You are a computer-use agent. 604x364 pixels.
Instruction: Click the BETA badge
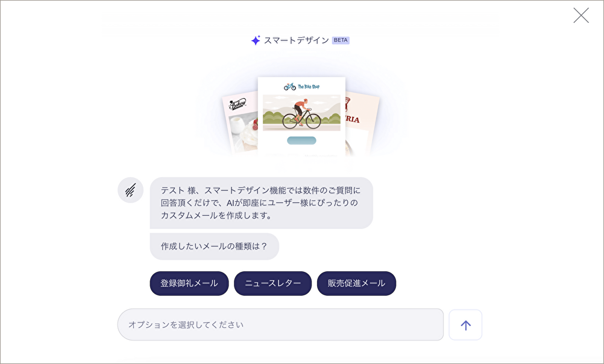341,40
